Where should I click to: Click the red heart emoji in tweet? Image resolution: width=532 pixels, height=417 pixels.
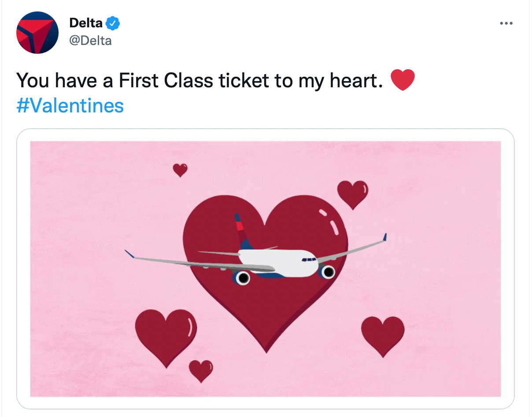coord(403,80)
